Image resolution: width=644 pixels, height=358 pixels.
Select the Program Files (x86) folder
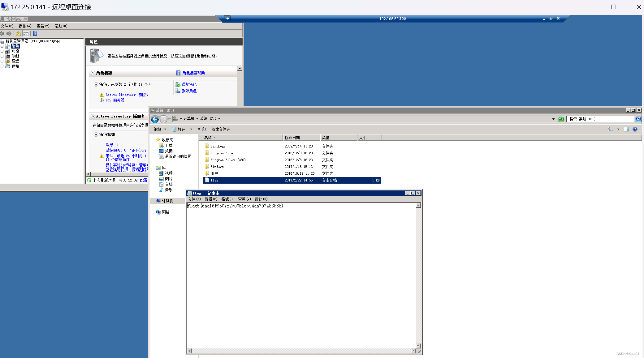pyautogui.click(x=228, y=160)
